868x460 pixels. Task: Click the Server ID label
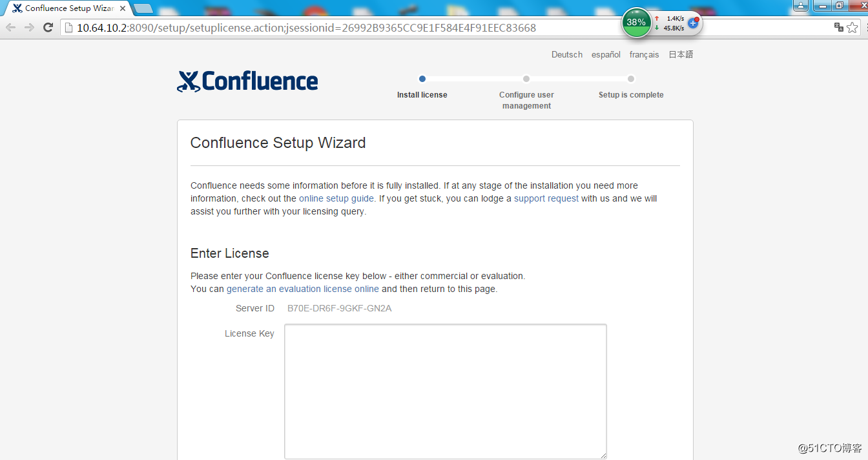click(255, 308)
